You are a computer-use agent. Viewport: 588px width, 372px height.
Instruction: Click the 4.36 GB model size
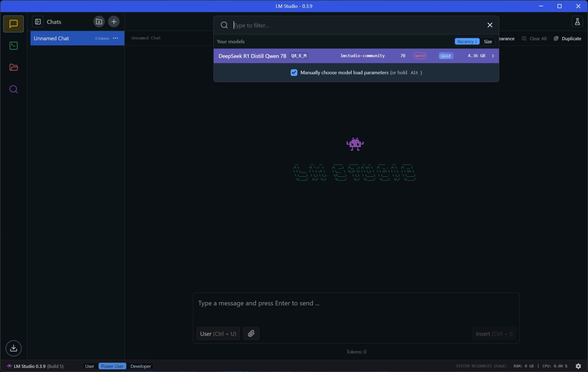click(476, 56)
